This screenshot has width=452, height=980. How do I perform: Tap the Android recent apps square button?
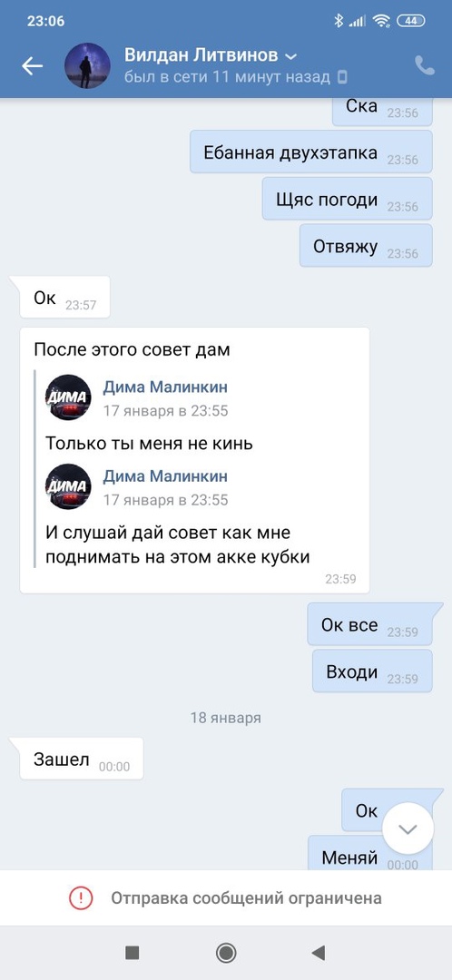coord(132,953)
